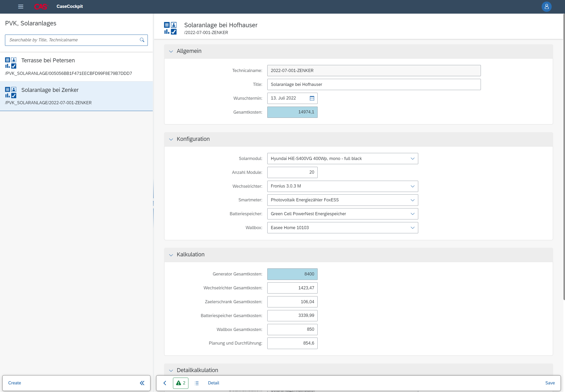Open the Smartmeter dropdown

pyautogui.click(x=412, y=200)
